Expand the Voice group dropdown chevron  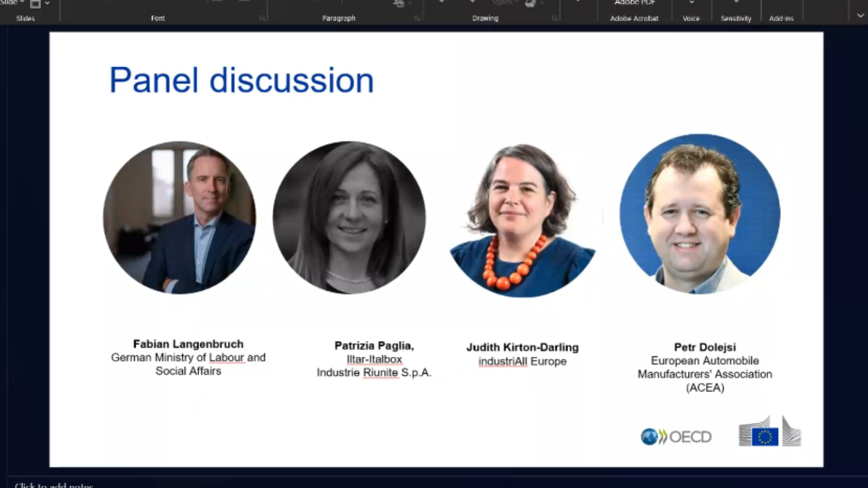(692, 3)
